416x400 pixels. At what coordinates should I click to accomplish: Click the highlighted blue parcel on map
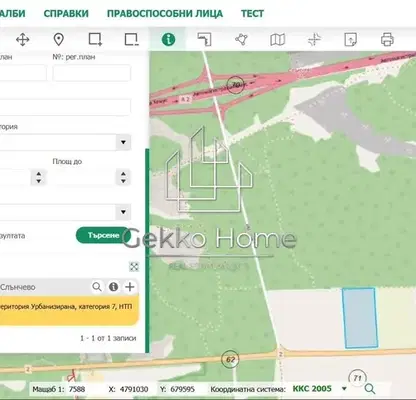(360, 318)
